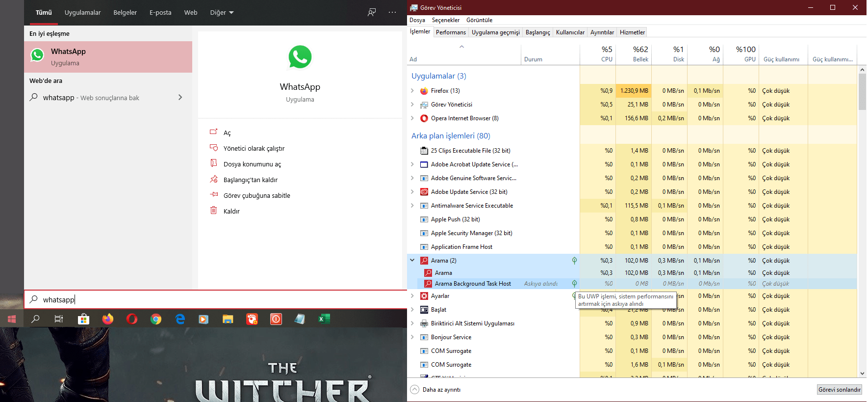Click Başlangıç'tan kaldır to unpin WhatsApp
868x402 pixels.
pos(251,180)
